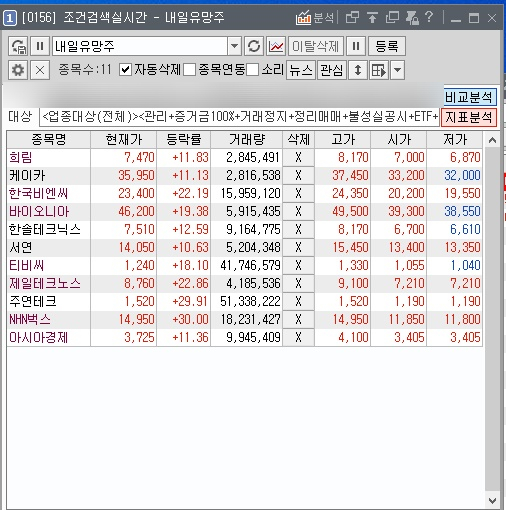Screen dimensions: 506x510
Task: Click the screen number 1 icon in the title bar
Action: (10, 18)
